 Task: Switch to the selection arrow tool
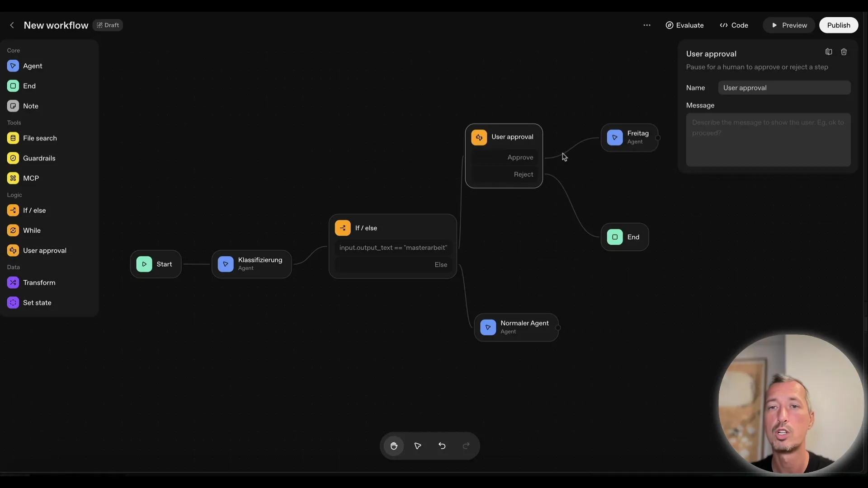417,446
